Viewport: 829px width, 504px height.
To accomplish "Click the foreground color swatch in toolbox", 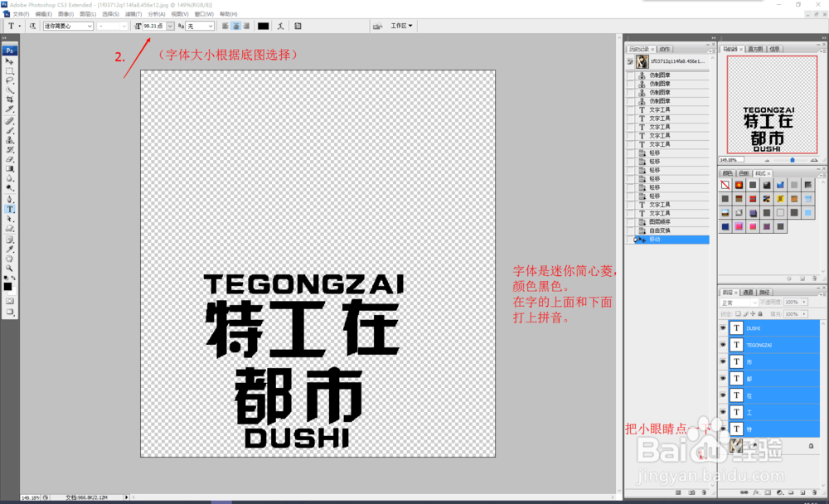I will tap(7, 287).
